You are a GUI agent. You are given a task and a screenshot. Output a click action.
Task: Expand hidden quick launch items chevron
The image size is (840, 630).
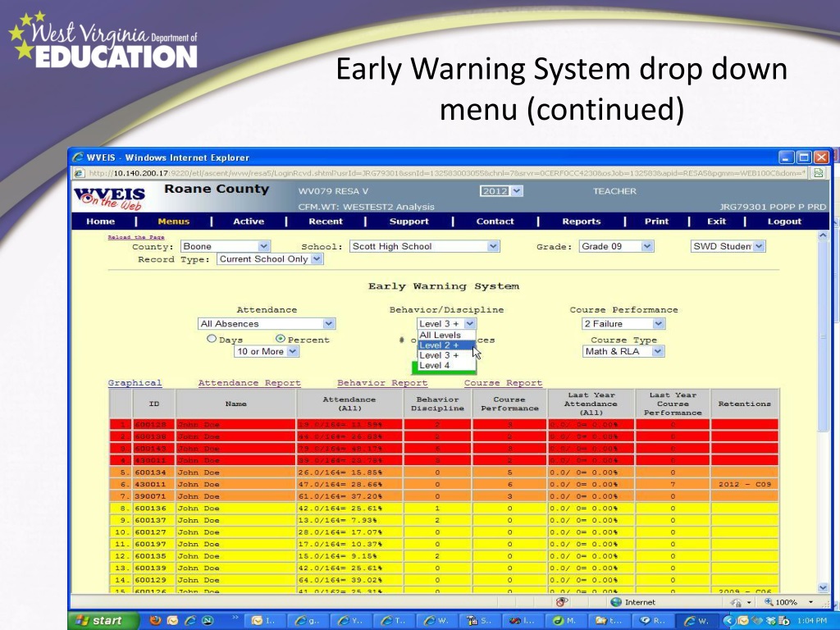(235, 619)
